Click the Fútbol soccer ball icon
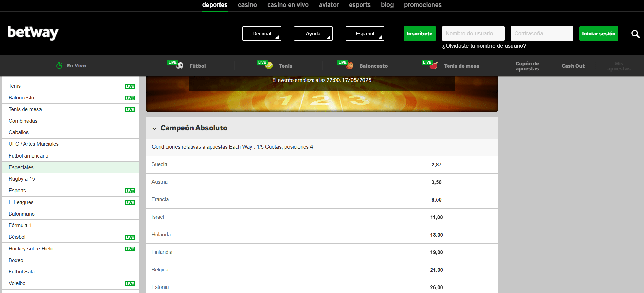 179,66
